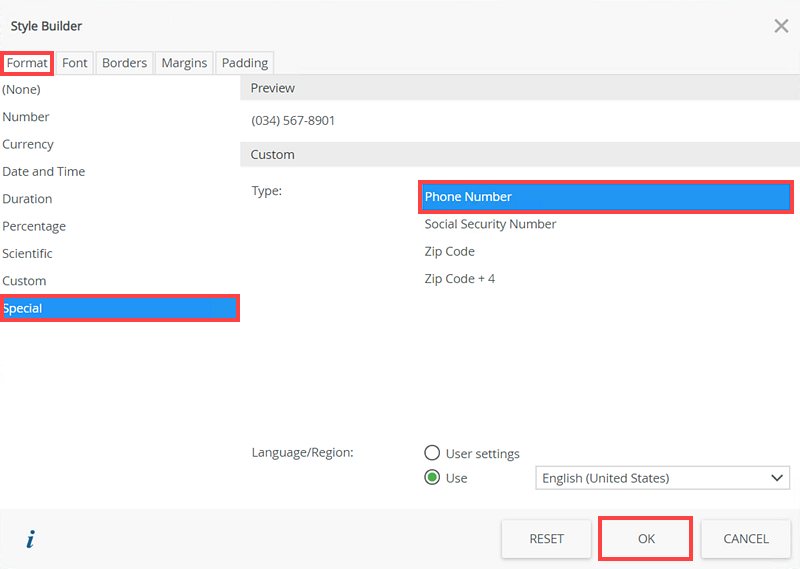Image resolution: width=800 pixels, height=569 pixels.
Task: Select Date and Time format category
Action: [x=44, y=171]
